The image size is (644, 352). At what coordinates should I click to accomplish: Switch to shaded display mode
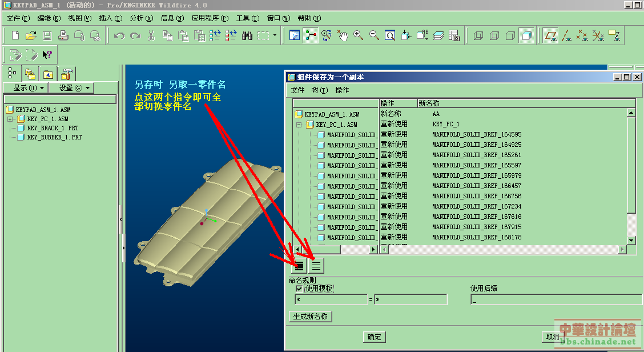[526, 36]
